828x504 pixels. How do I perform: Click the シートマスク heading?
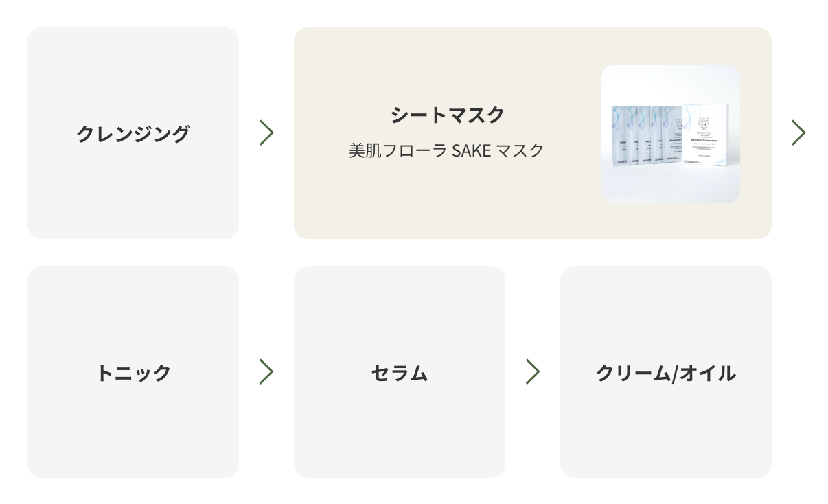point(448,115)
